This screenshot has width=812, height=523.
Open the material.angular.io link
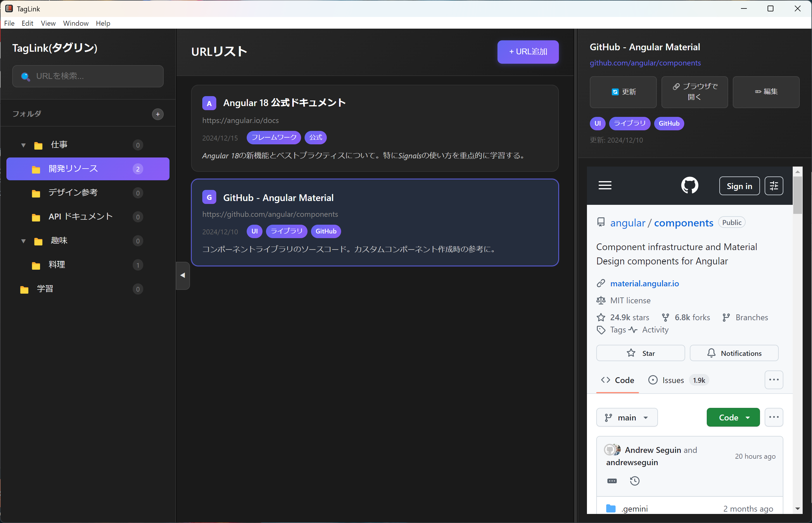[644, 283]
